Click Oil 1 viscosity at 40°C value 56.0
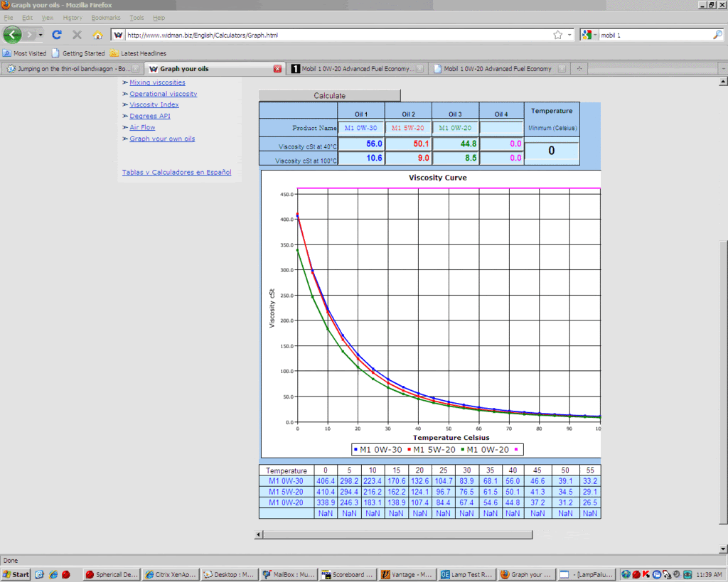Image resolution: width=728 pixels, height=582 pixels. point(360,144)
